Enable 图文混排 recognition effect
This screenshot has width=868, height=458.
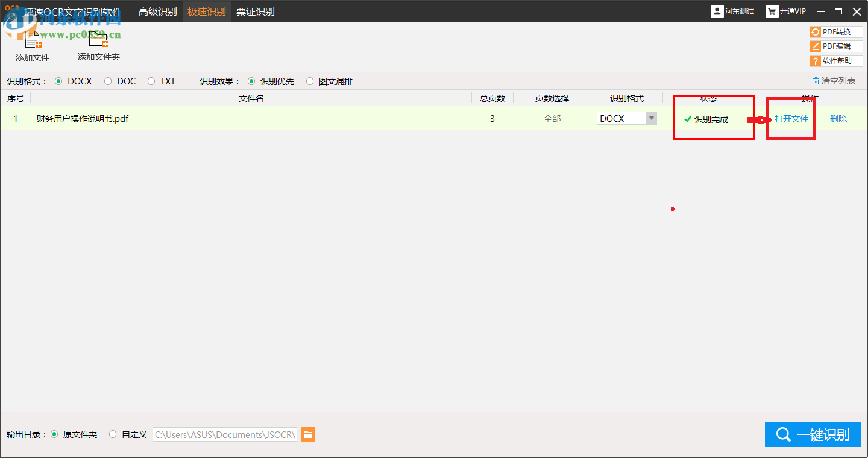point(309,81)
